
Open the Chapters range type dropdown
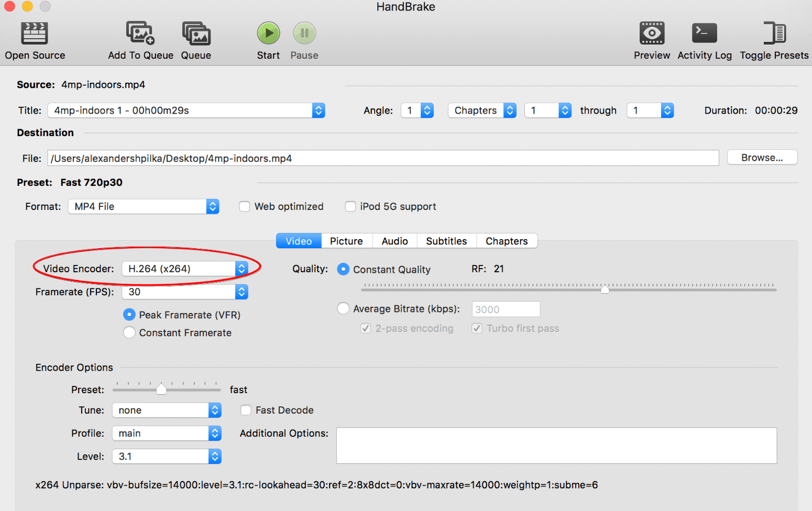pyautogui.click(x=482, y=110)
